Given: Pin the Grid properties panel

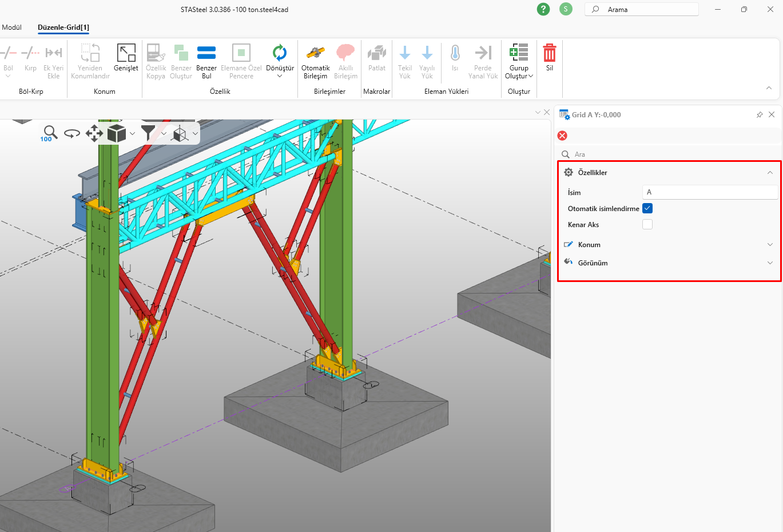Looking at the screenshot, I should tap(760, 115).
